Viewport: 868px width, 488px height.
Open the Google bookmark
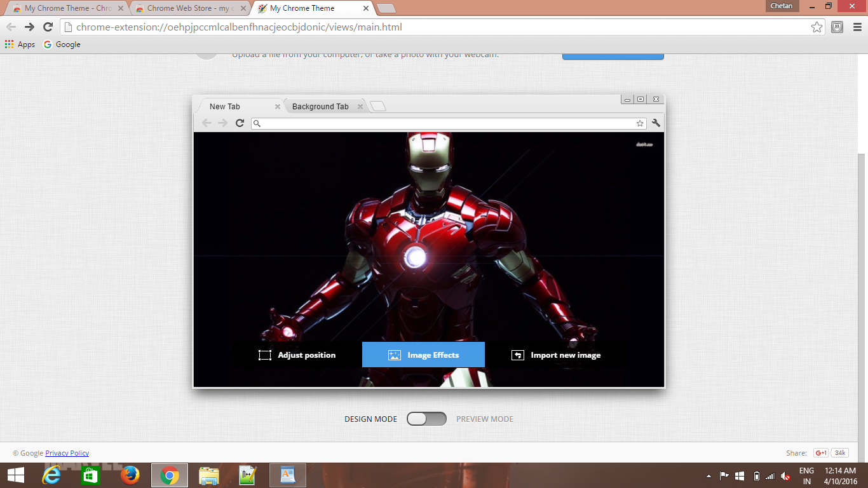click(62, 44)
